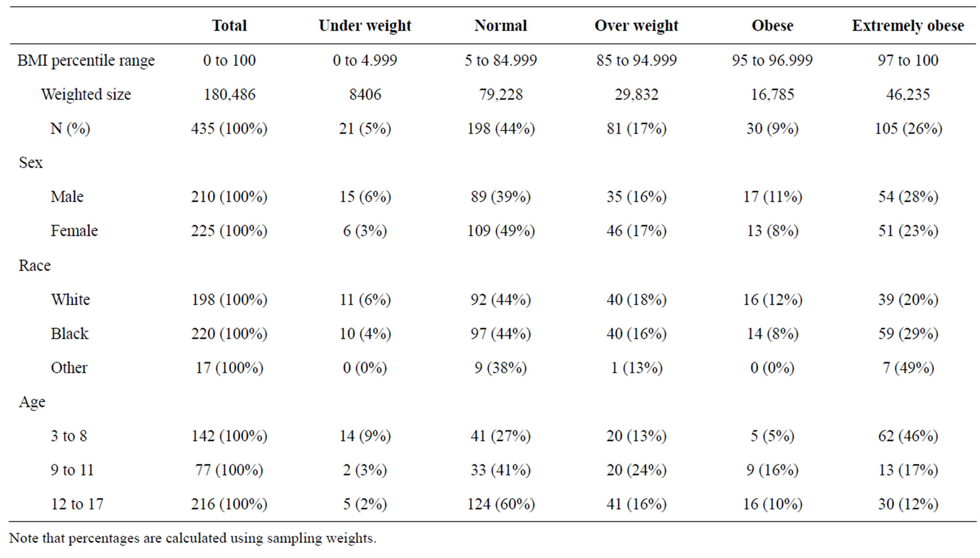Select the 'Total' column header
This screenshot has height=558, width=980.
tap(229, 25)
